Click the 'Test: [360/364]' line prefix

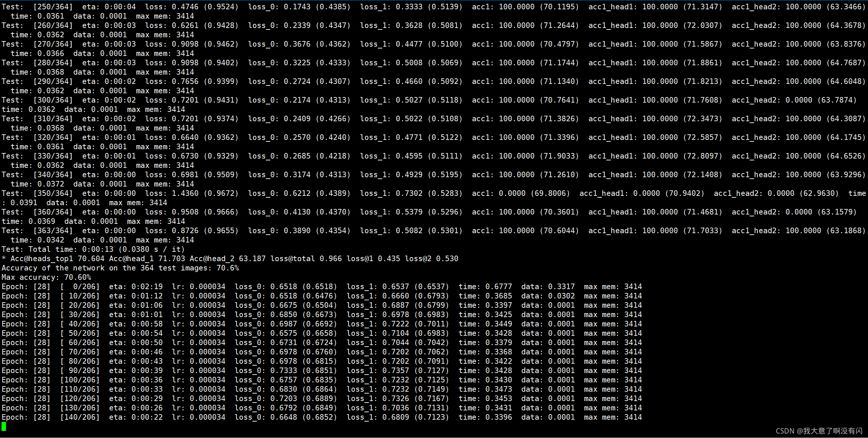click(x=37, y=212)
